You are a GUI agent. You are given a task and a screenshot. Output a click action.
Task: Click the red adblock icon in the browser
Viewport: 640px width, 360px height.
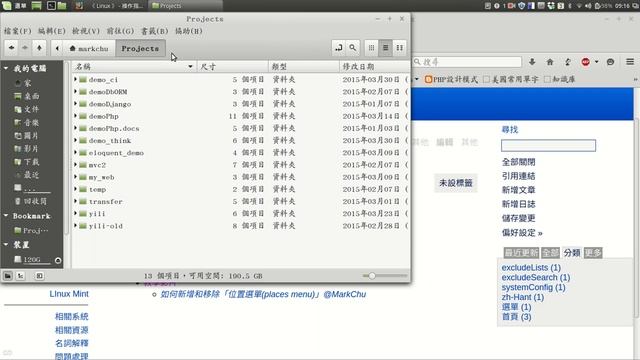pos(586,62)
